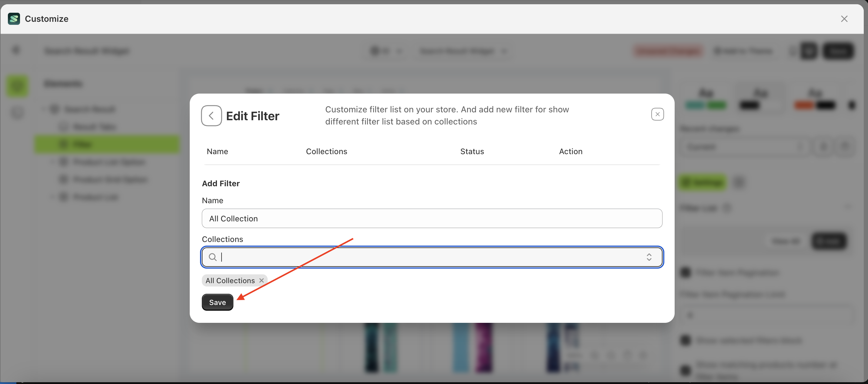Choose the teal and green color scheme
This screenshot has height=384, width=868.
coord(706,99)
